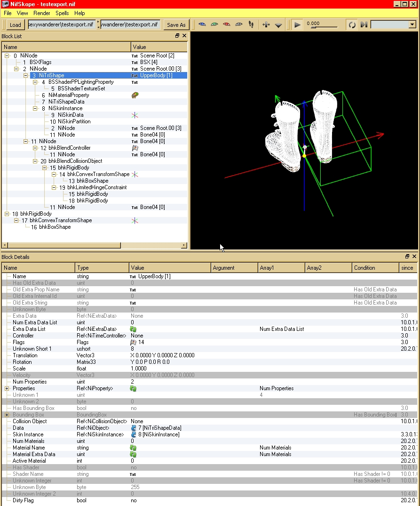Collapse the 8 NiSkinInstance node
420x506 pixels.
click(x=35, y=108)
